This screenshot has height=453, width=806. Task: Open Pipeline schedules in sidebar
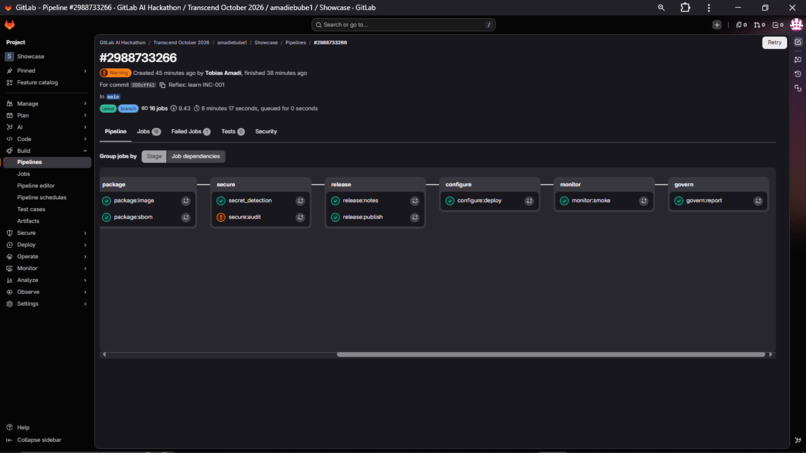point(42,198)
